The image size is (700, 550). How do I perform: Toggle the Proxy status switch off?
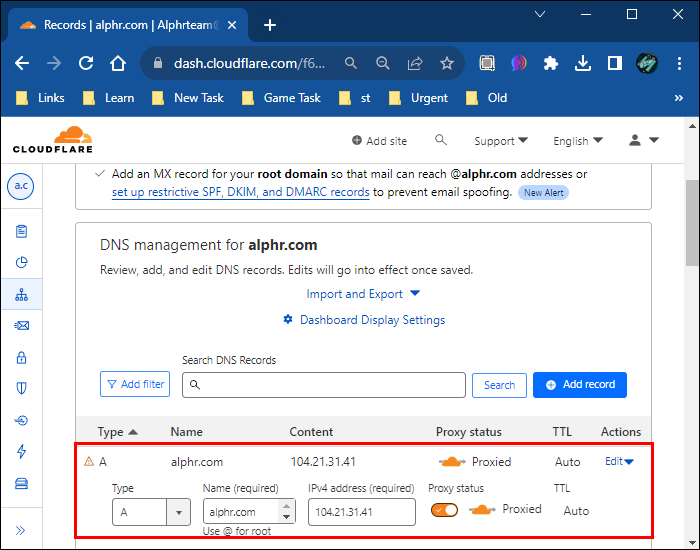point(444,510)
